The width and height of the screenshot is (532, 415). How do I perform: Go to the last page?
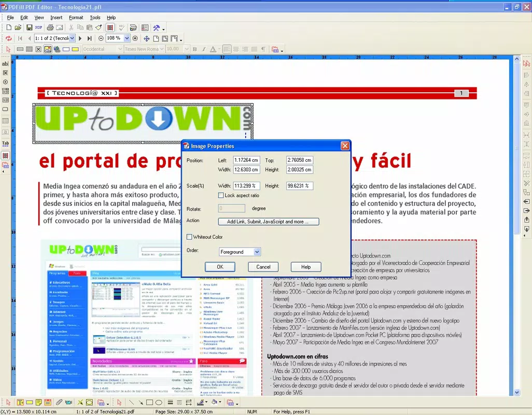coord(89,38)
